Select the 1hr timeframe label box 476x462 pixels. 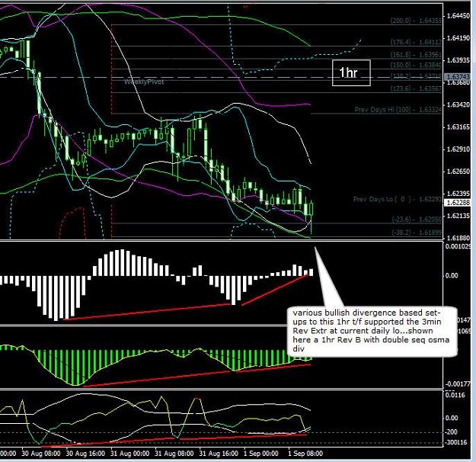[x=351, y=73]
